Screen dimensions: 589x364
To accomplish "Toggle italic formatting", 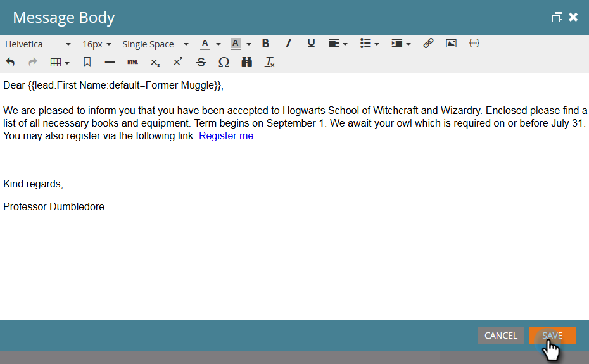I will click(x=288, y=44).
